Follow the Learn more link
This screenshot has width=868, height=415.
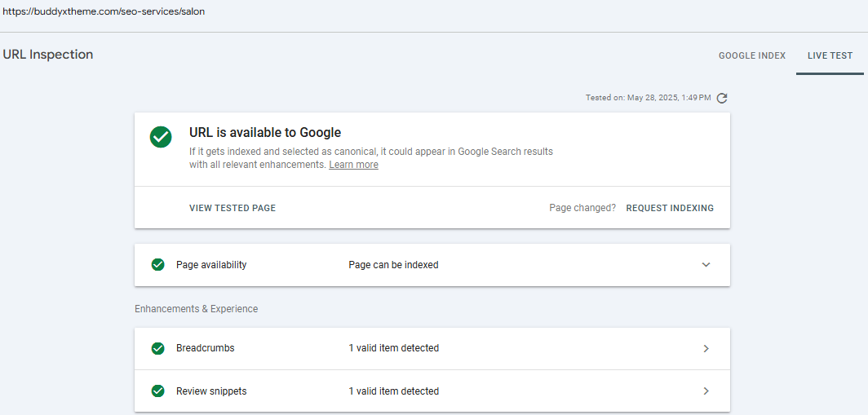(x=353, y=165)
